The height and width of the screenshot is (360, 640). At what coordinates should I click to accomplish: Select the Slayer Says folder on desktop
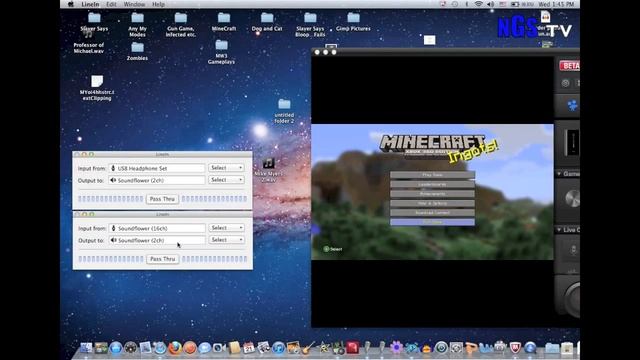coord(94,22)
